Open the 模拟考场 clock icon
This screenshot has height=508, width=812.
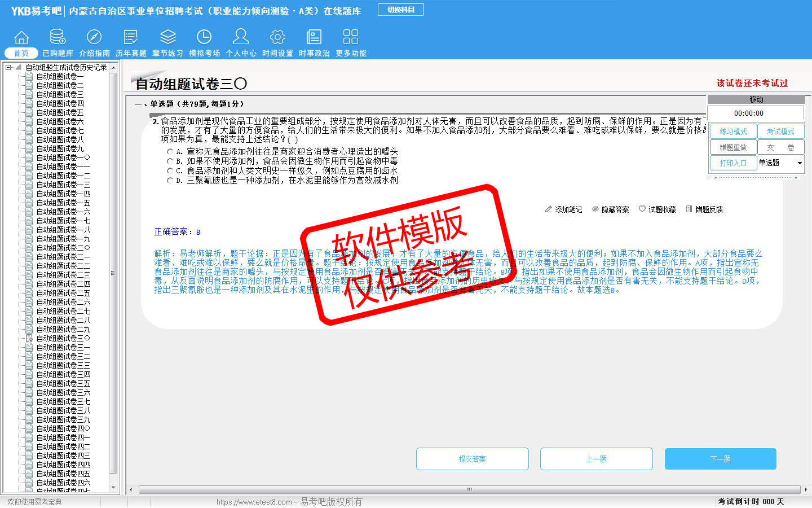204,38
